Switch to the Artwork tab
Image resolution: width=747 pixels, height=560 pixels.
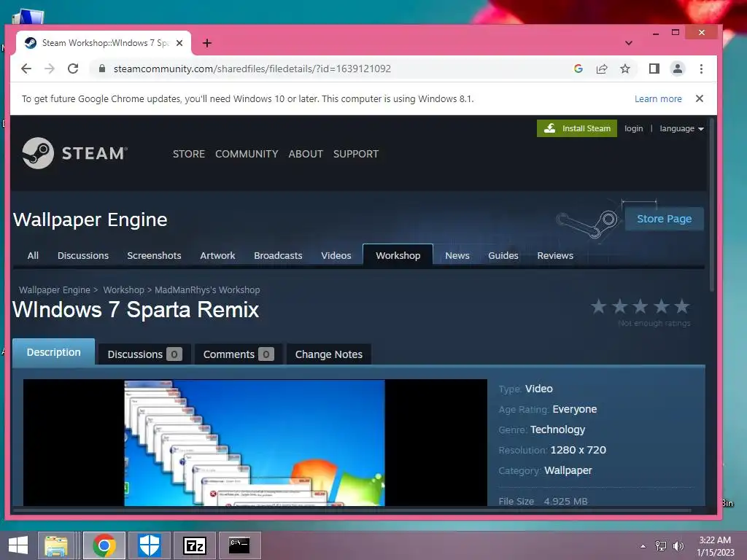[x=217, y=256]
